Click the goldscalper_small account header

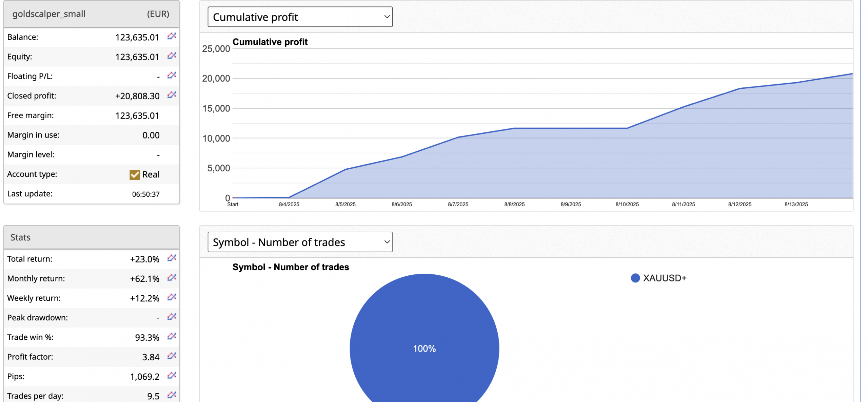point(49,14)
